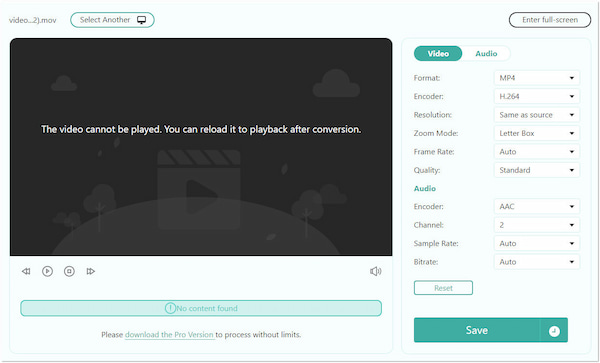Mute audio with the speaker icon
The width and height of the screenshot is (600, 363).
[x=375, y=271]
